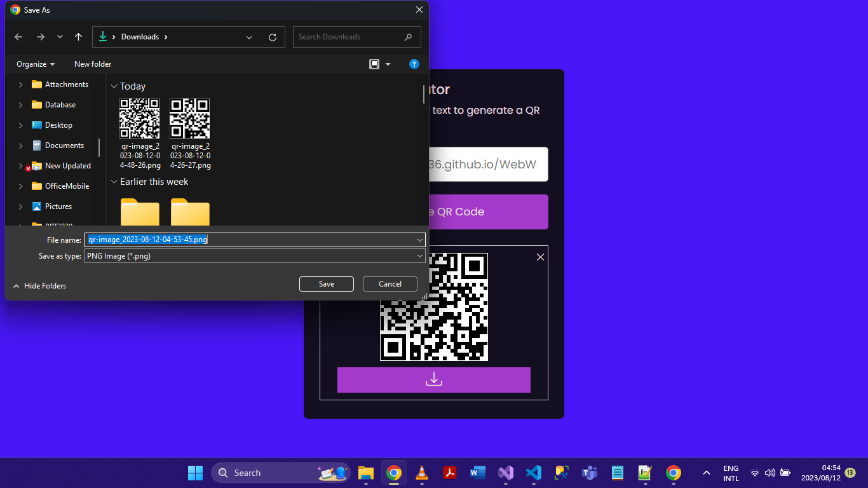The height and width of the screenshot is (488, 868).
Task: Click the forward navigation arrow
Action: pos(40,37)
